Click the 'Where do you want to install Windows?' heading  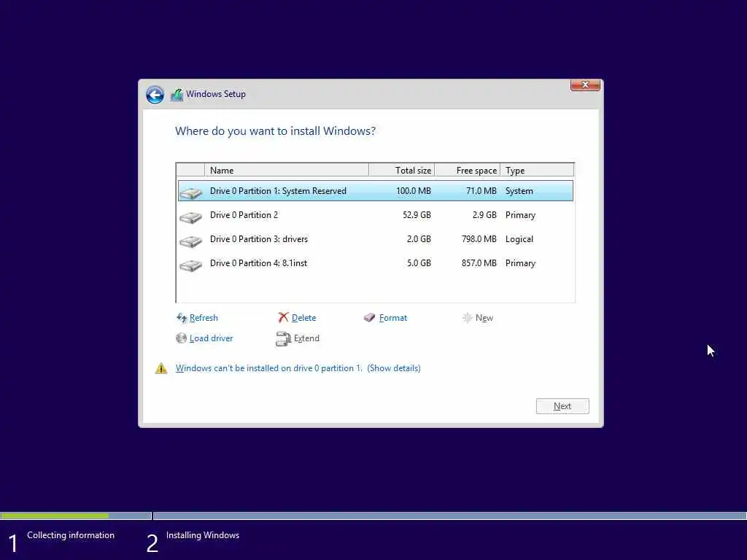pos(275,131)
